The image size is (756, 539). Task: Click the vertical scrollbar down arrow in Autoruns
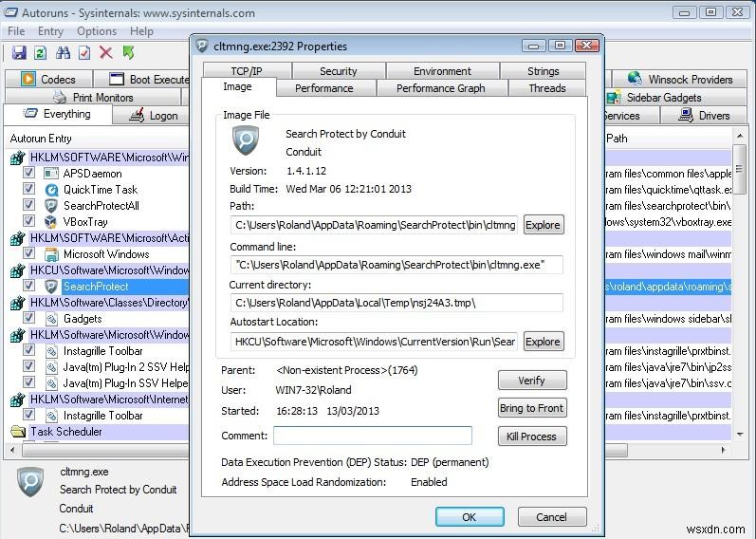tap(740, 435)
